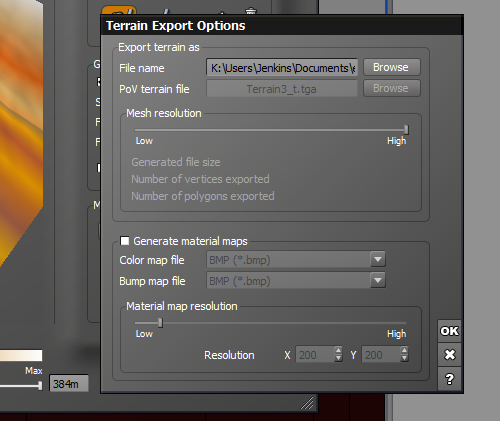The width and height of the screenshot is (500, 421).
Task: Cancel dialog with the X icon
Action: point(449,355)
